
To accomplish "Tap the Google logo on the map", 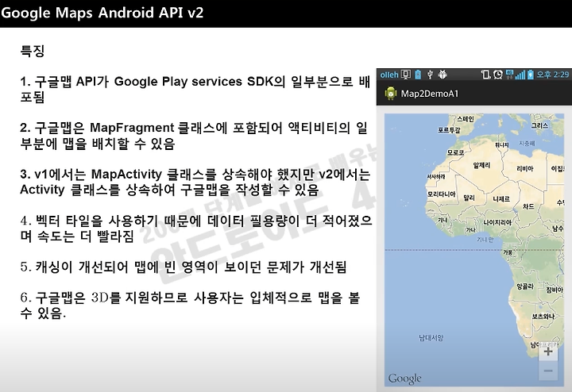I will (404, 379).
